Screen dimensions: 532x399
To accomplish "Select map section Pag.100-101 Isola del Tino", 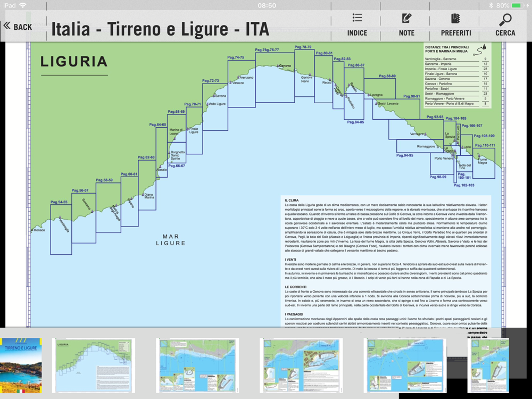I will pos(464,163).
